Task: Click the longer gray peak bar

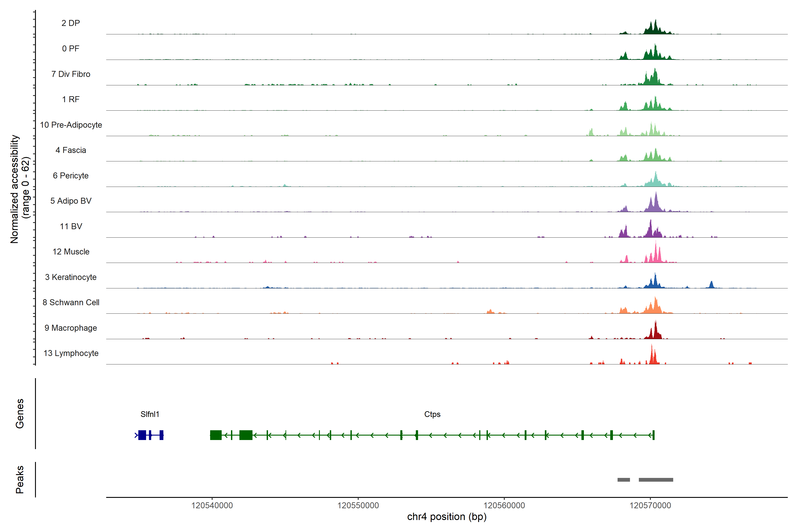Action: click(x=656, y=480)
